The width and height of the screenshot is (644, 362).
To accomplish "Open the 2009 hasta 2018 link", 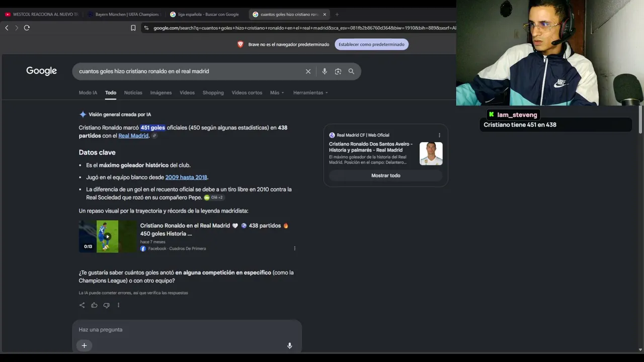I will (x=186, y=177).
